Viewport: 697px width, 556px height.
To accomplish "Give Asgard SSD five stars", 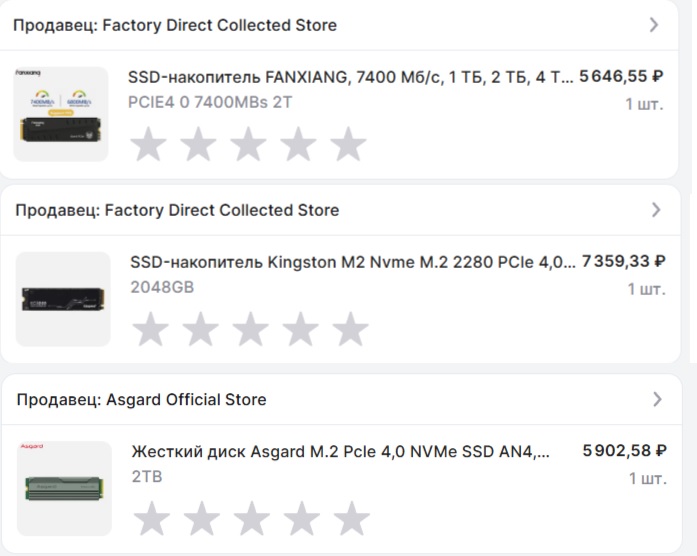I will pyautogui.click(x=351, y=518).
